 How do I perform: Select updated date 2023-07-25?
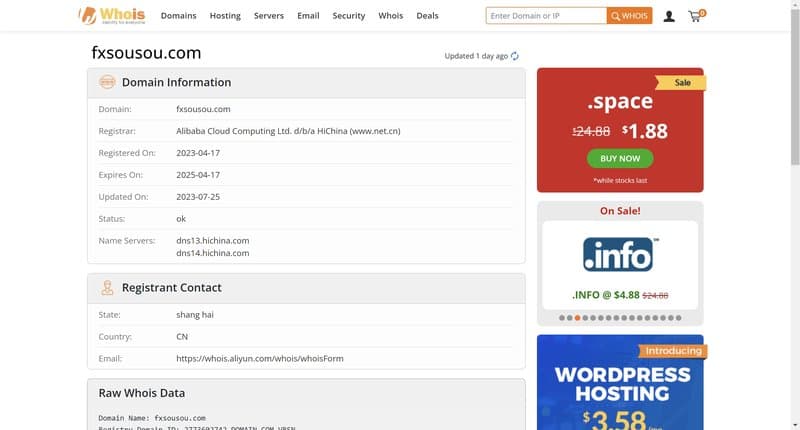click(x=198, y=197)
